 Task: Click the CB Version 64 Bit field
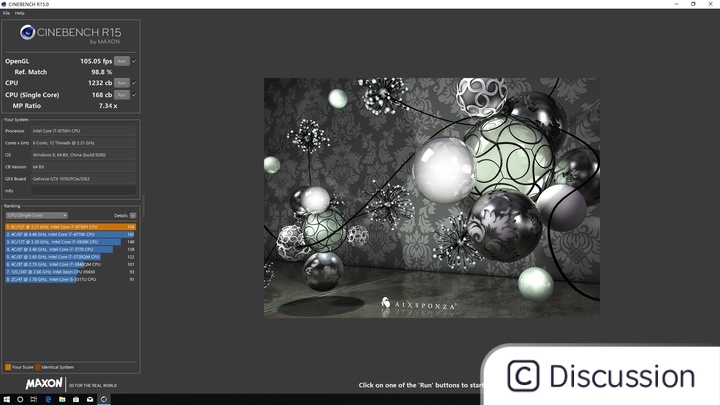84,167
